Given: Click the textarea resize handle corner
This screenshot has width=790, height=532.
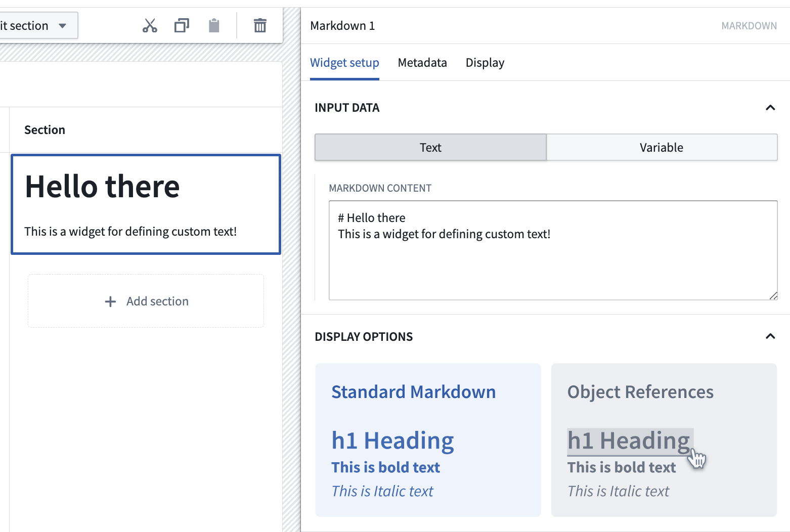Looking at the screenshot, I should 773,296.
